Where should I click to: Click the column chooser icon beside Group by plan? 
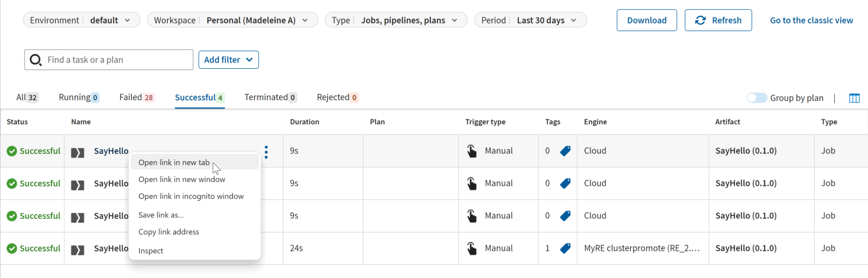854,98
